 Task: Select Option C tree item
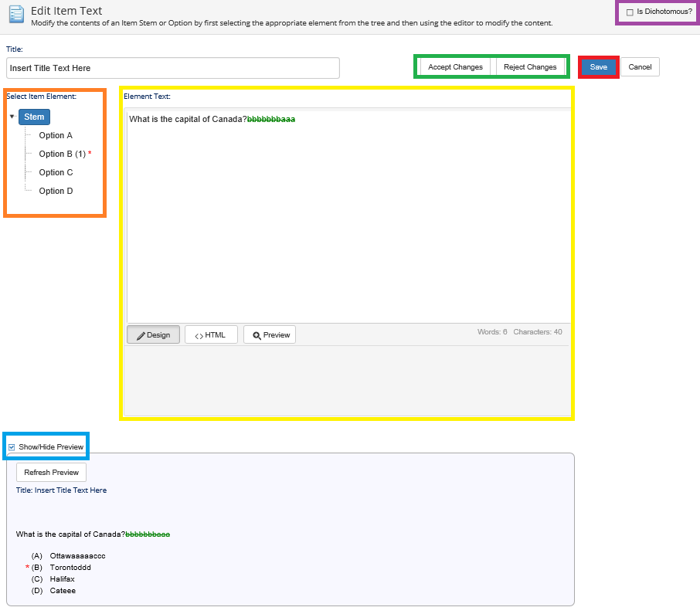tap(56, 172)
